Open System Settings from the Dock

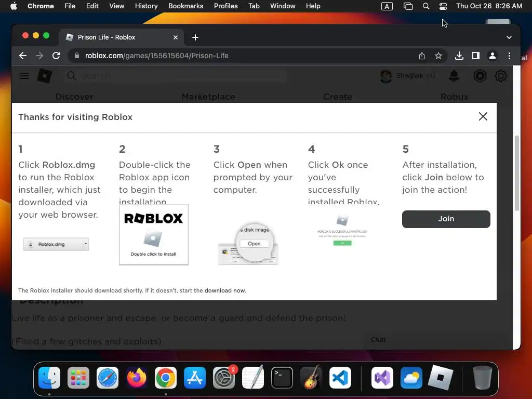click(x=224, y=378)
